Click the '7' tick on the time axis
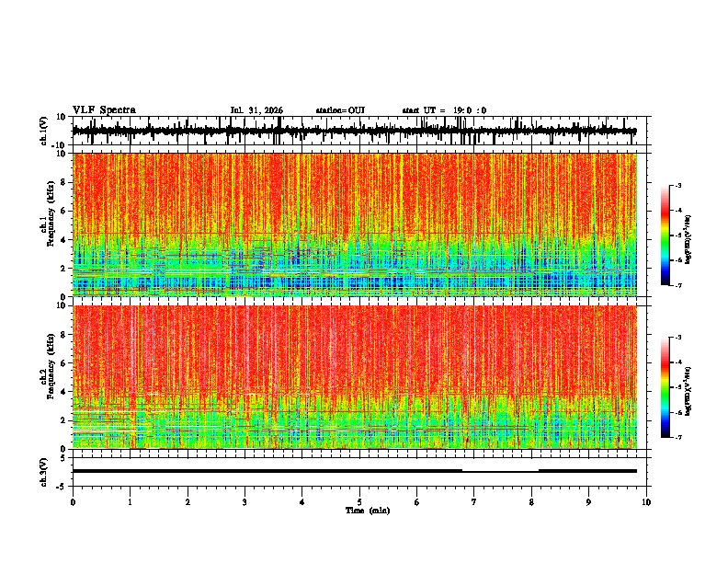 click(474, 502)
